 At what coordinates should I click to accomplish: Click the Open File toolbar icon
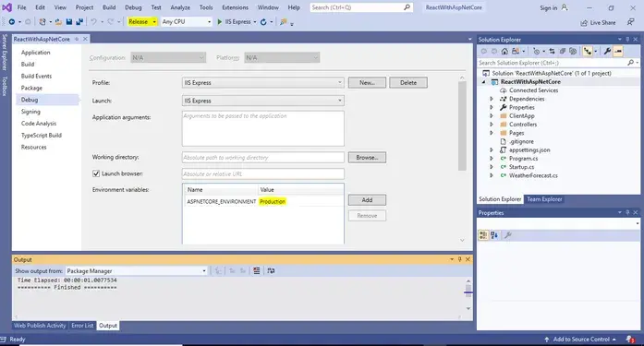[x=58, y=22]
